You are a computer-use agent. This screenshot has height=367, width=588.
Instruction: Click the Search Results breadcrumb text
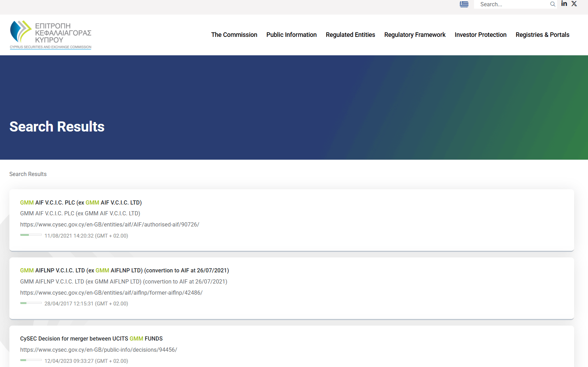28,174
